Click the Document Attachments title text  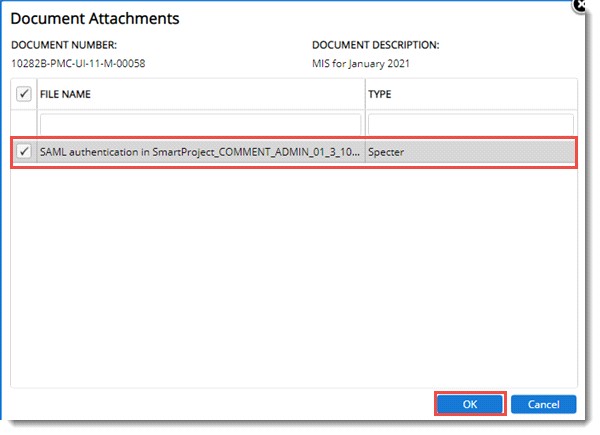tap(95, 19)
